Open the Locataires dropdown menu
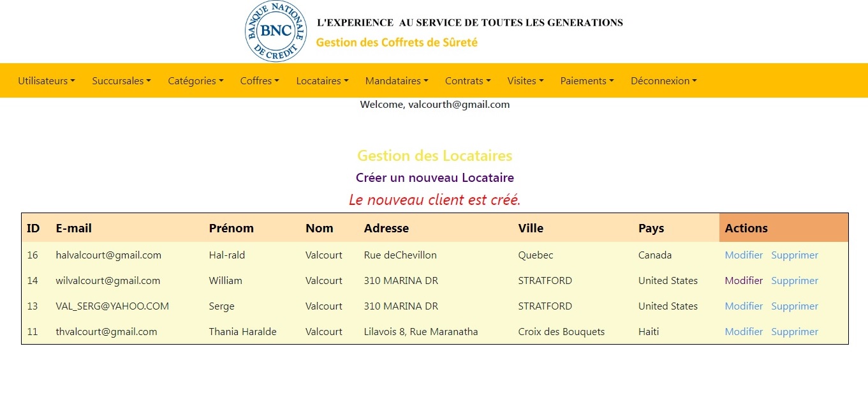The height and width of the screenshot is (404, 868). (322, 81)
